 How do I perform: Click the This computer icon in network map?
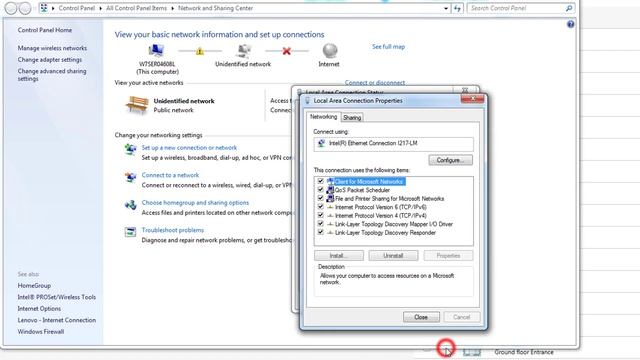[x=156, y=51]
